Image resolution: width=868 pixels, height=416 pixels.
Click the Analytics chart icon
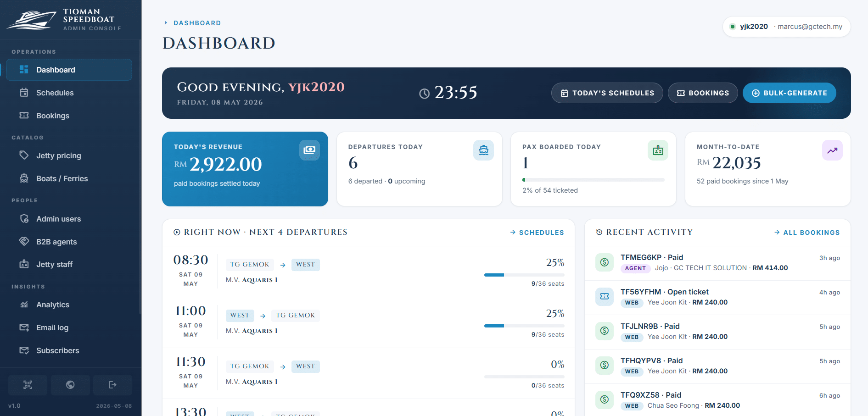point(24,304)
